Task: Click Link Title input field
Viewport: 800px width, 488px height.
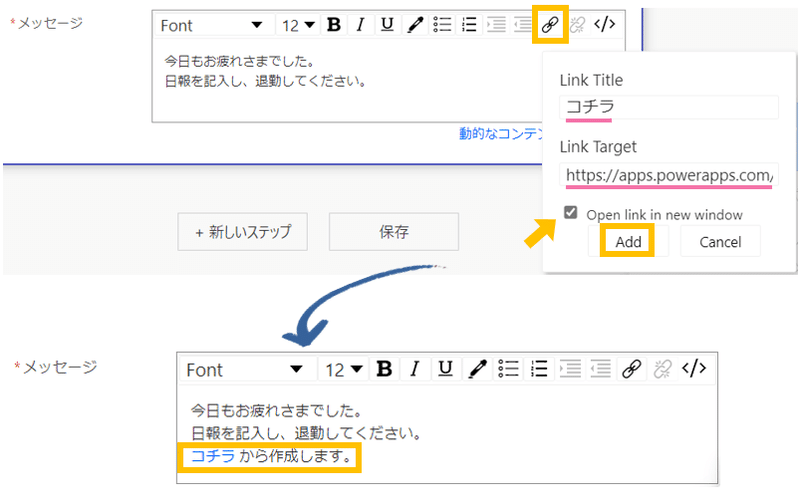Action: coord(669,107)
